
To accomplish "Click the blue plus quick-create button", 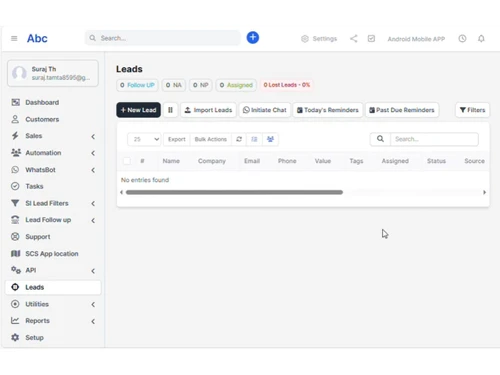I will pyautogui.click(x=253, y=37).
